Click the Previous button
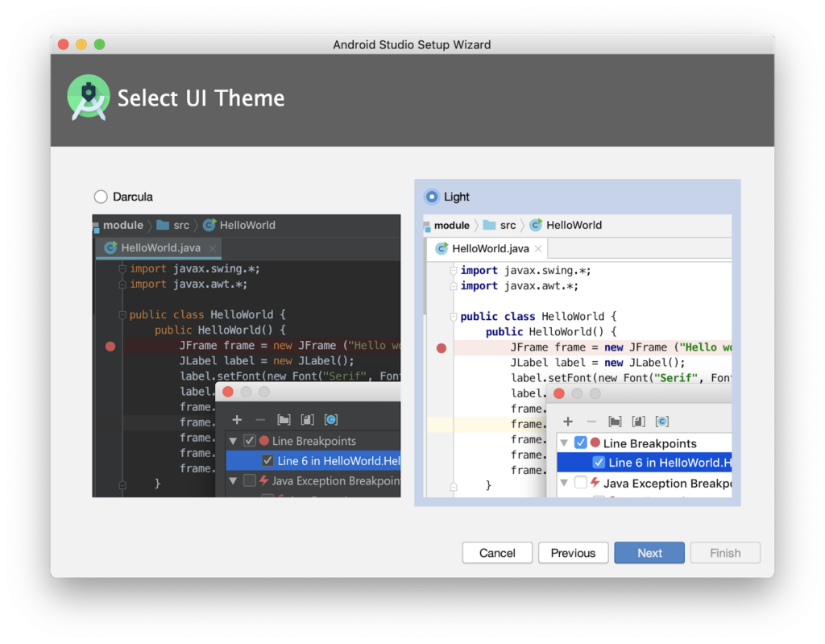825x644 pixels. click(x=573, y=553)
